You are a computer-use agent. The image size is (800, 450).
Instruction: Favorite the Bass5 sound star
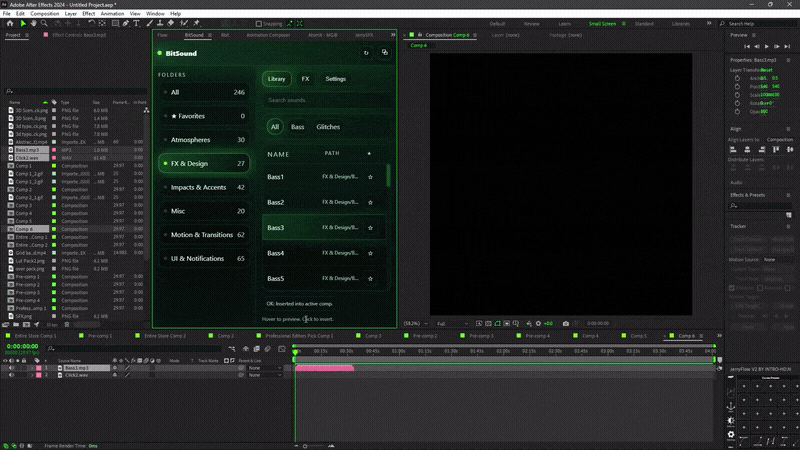tap(370, 279)
